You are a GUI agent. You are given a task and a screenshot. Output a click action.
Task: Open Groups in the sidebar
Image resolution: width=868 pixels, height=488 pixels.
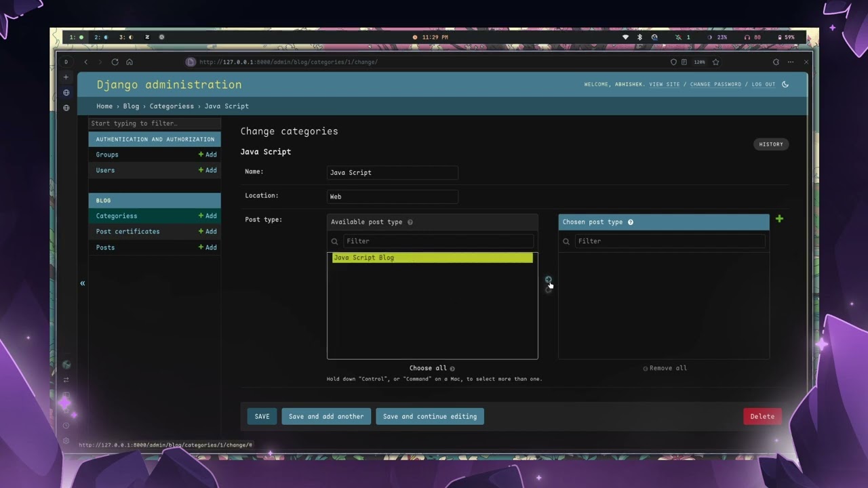(107, 155)
